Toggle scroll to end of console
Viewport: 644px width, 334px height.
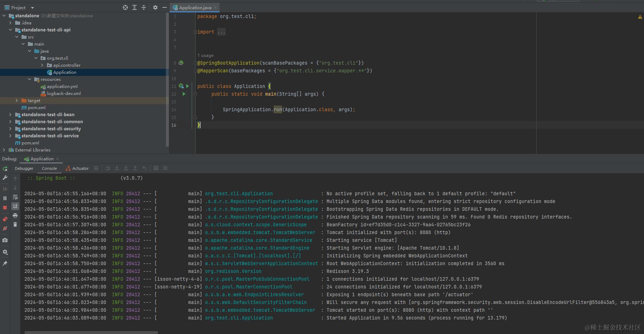coord(15,206)
